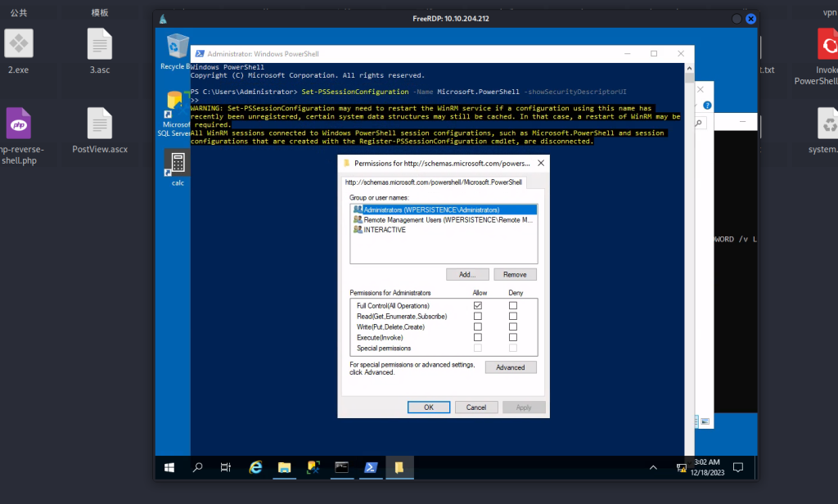This screenshot has width=838, height=504.
Task: Click the Apply button
Action: coord(524,407)
